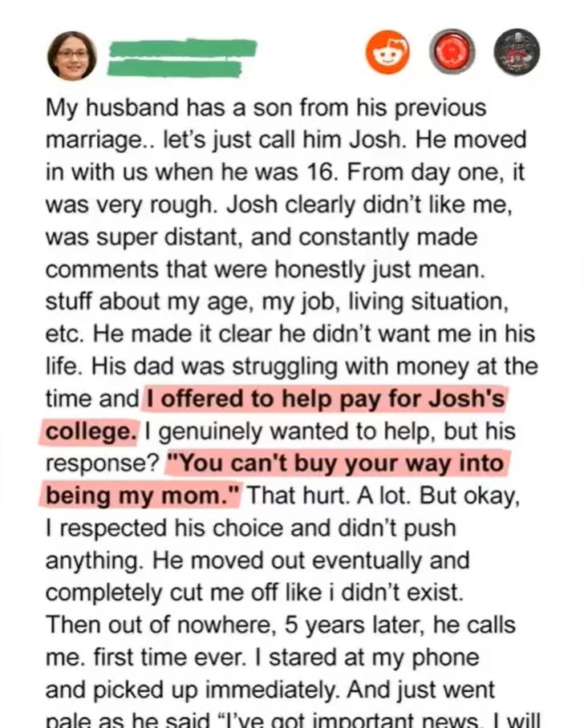The image size is (584, 728).
Task: Click the text "was super distant, and constantly made"
Action: (x=261, y=237)
